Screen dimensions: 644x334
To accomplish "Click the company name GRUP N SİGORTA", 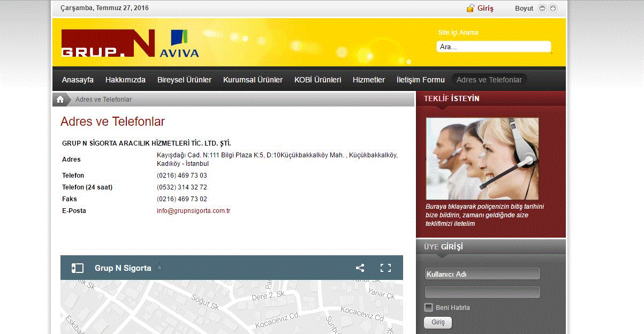I will pos(147,143).
